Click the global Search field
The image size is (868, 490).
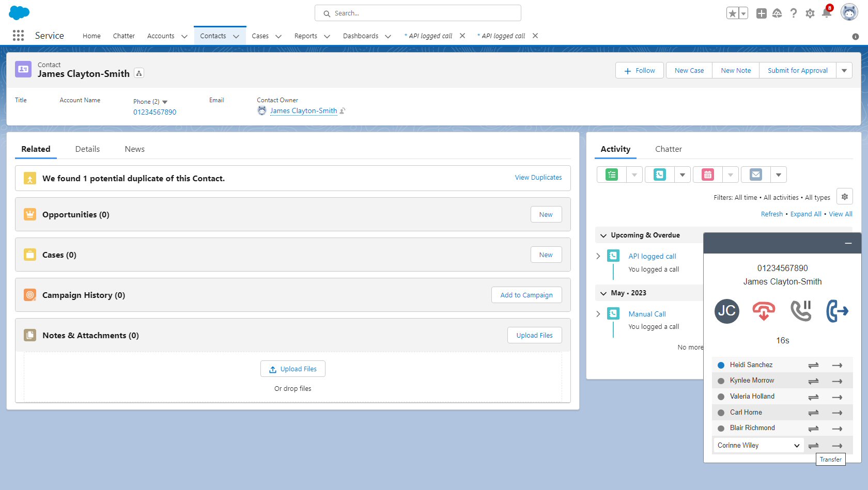[418, 13]
